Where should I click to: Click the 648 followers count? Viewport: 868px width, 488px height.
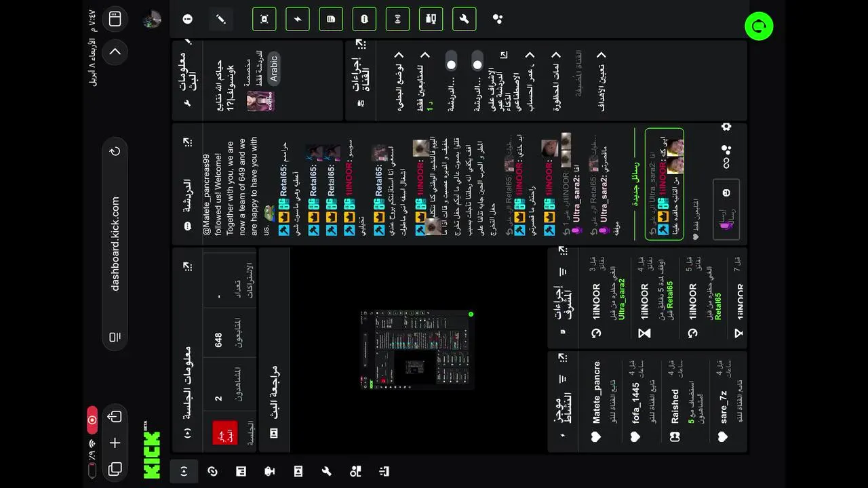218,340
